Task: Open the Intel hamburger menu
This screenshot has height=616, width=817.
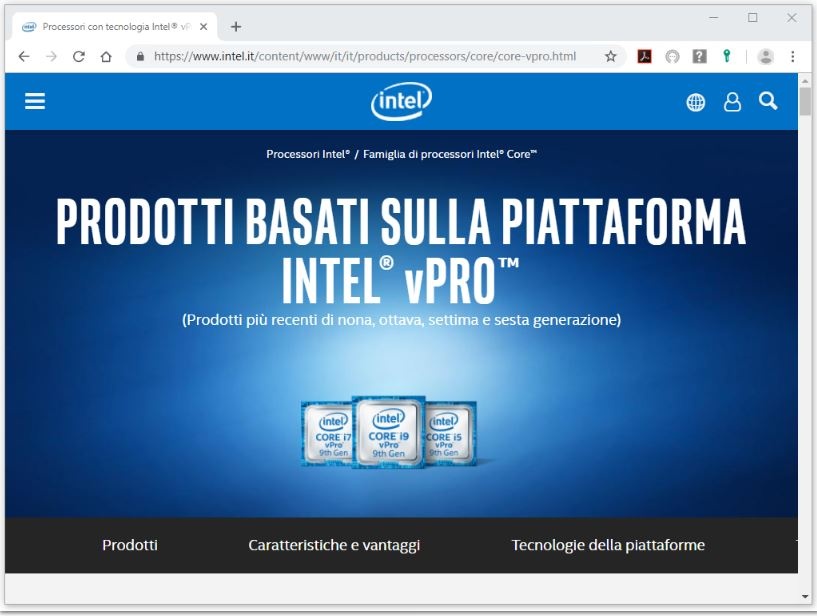Action: [x=35, y=101]
